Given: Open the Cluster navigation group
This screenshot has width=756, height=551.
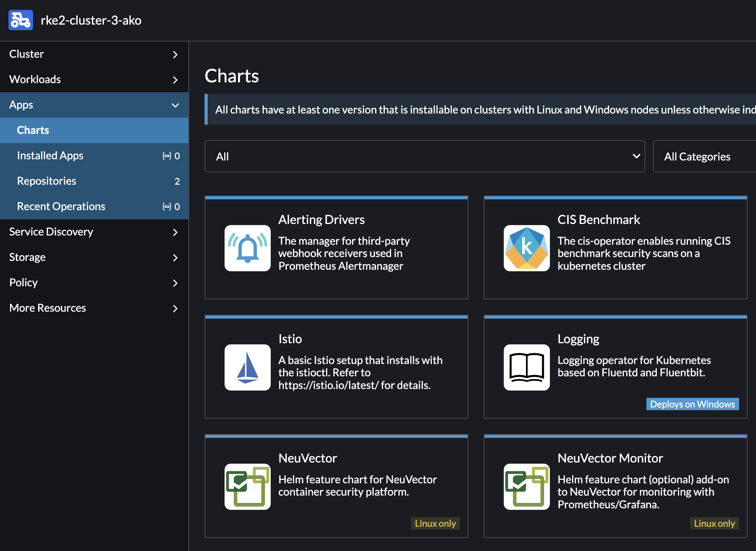Looking at the screenshot, I should point(94,54).
